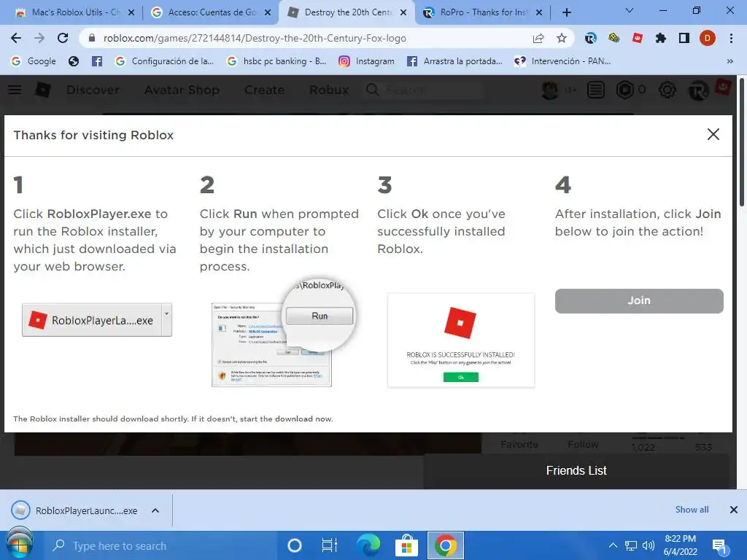Open Discover in Roblox navigation
The height and width of the screenshot is (560, 747).
(x=93, y=90)
